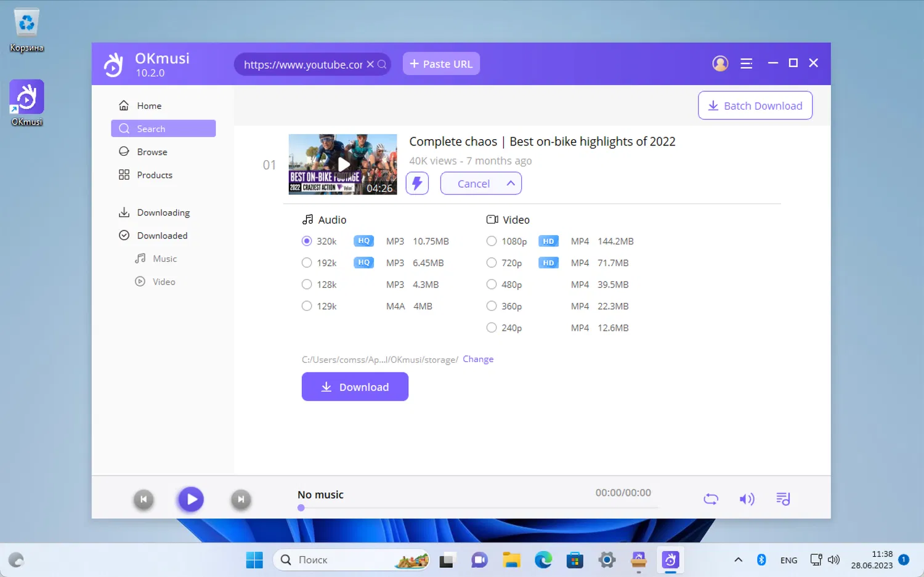Open the weather widget on the taskbar
Screen dimensions: 924x577
click(x=16, y=560)
